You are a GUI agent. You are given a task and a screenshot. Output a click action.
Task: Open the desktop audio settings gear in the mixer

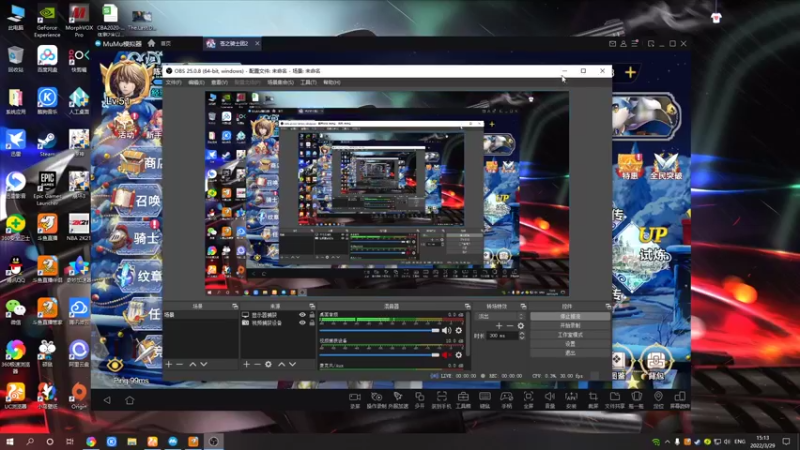(459, 331)
